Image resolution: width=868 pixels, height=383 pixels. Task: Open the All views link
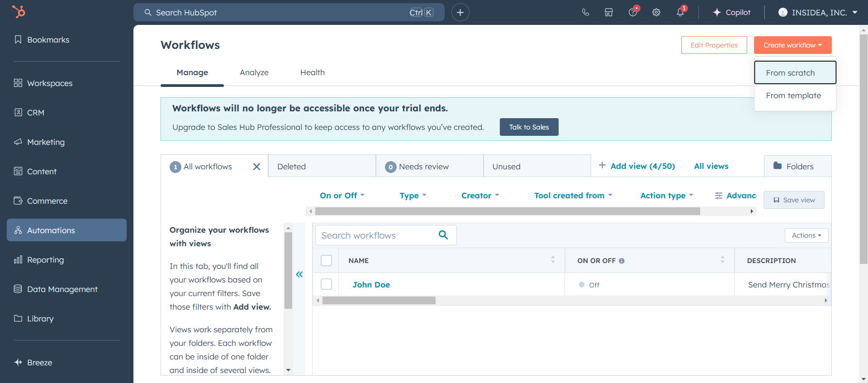[711, 166]
